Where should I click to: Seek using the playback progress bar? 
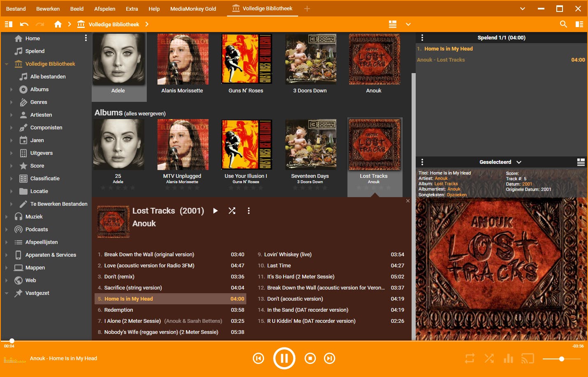(x=294, y=341)
